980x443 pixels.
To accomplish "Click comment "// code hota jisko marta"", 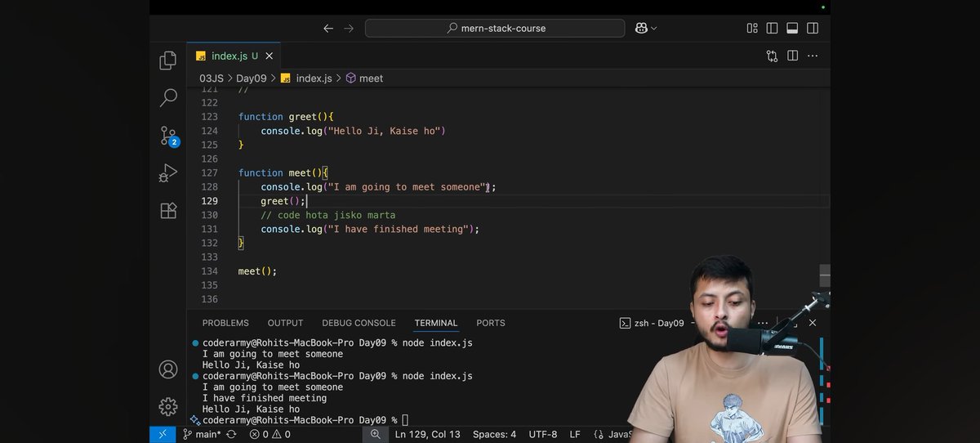I will (x=328, y=215).
